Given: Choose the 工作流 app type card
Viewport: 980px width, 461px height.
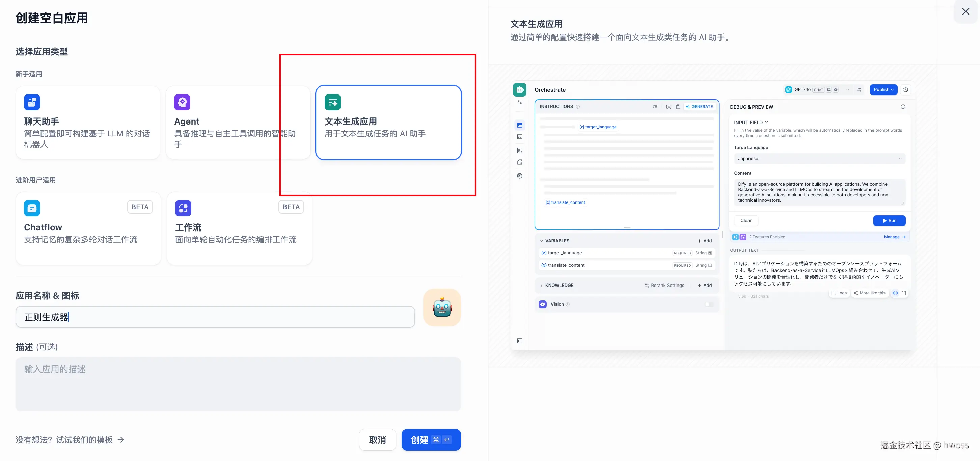Looking at the screenshot, I should point(239,228).
